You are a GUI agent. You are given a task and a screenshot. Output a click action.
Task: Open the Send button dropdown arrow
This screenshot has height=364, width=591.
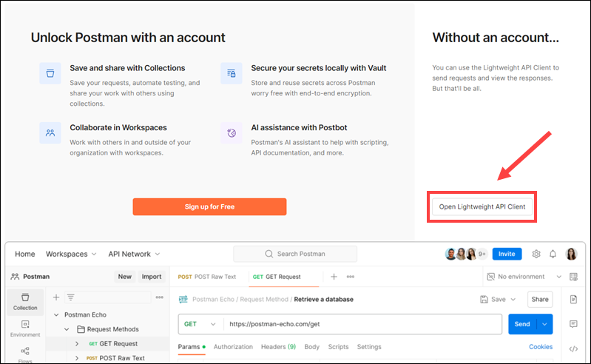[x=544, y=324]
